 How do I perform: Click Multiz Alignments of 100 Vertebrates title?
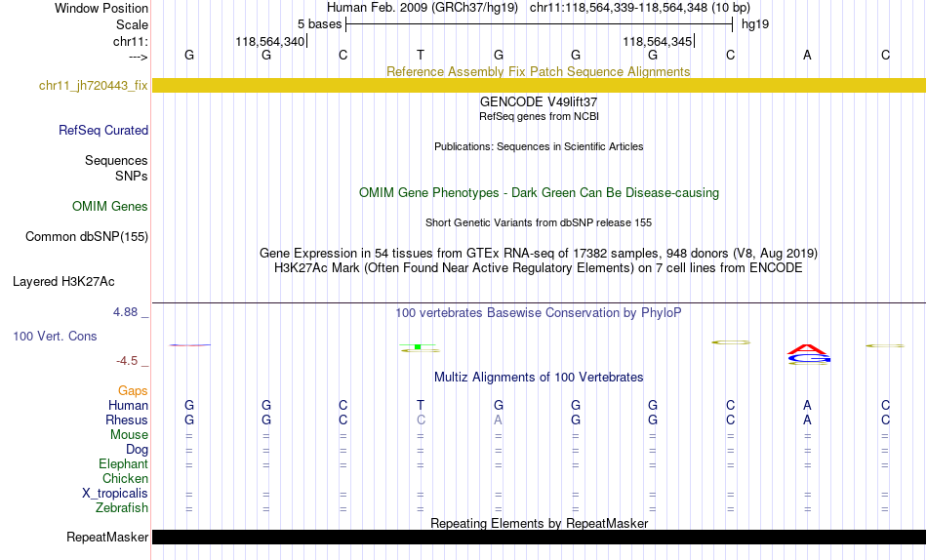tap(539, 378)
